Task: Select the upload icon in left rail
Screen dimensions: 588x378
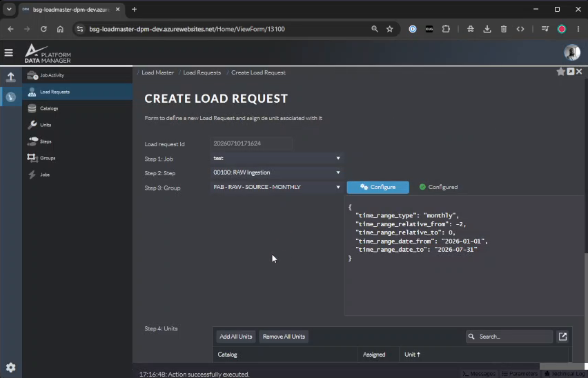Action: [x=10, y=77]
